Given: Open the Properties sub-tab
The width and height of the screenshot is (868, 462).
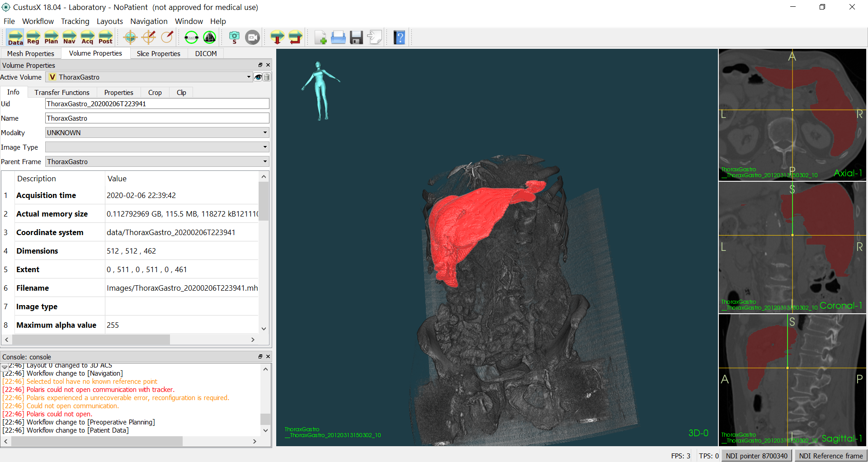Looking at the screenshot, I should point(119,92).
